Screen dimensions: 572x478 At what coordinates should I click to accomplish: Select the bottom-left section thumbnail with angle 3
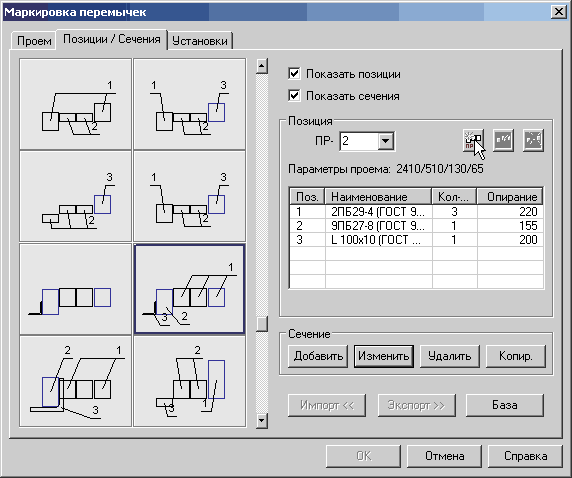(76, 381)
